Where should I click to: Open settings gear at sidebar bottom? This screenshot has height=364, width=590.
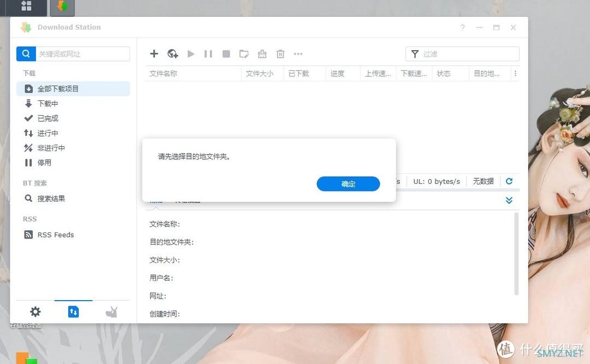coord(36,312)
